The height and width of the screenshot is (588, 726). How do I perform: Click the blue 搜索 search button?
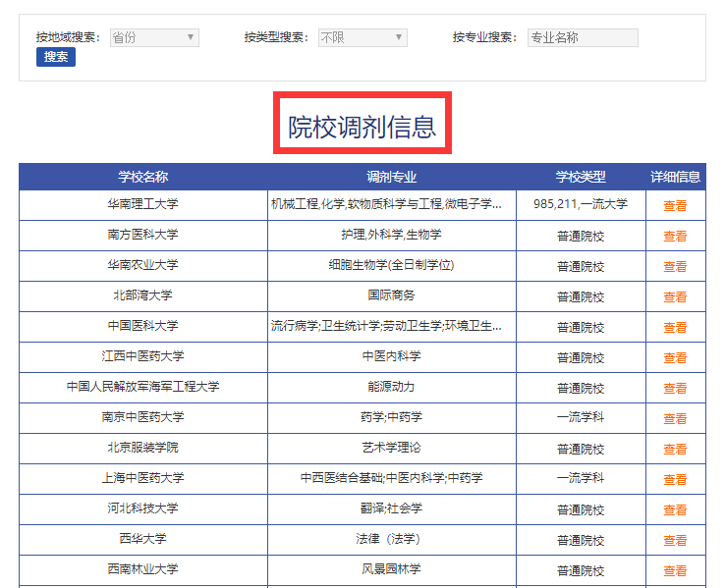[x=56, y=57]
